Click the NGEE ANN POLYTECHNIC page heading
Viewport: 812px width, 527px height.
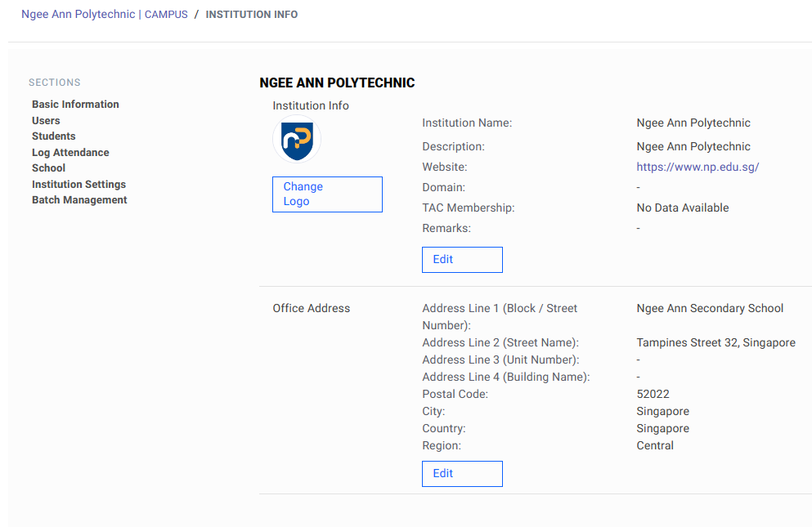coord(337,83)
